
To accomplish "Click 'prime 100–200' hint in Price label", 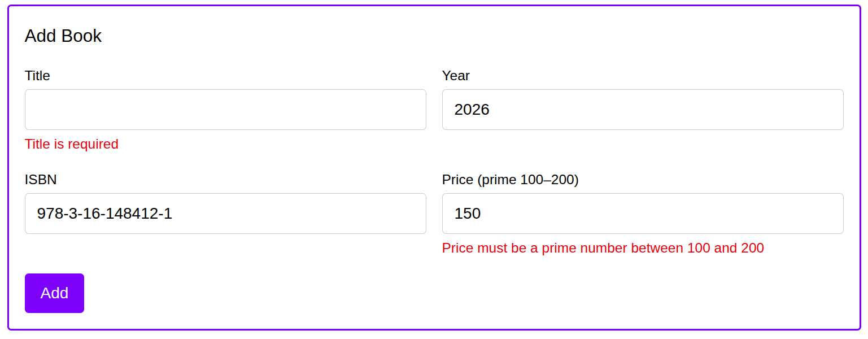I will tap(528, 180).
